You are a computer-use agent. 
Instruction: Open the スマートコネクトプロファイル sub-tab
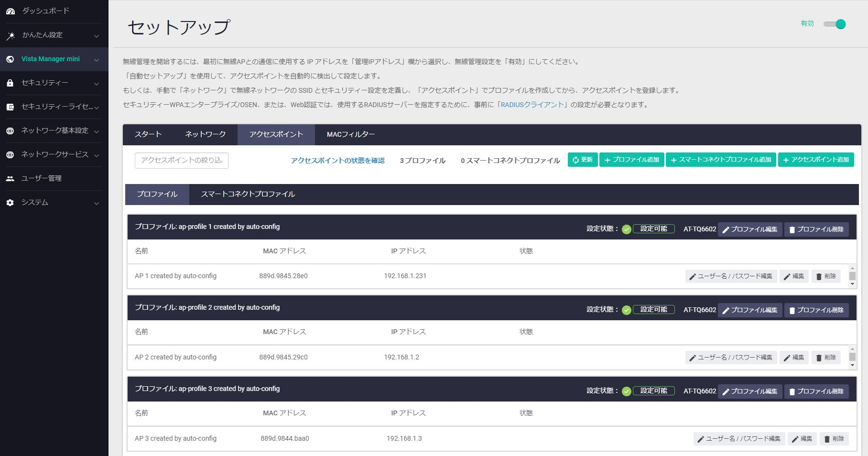pos(248,194)
